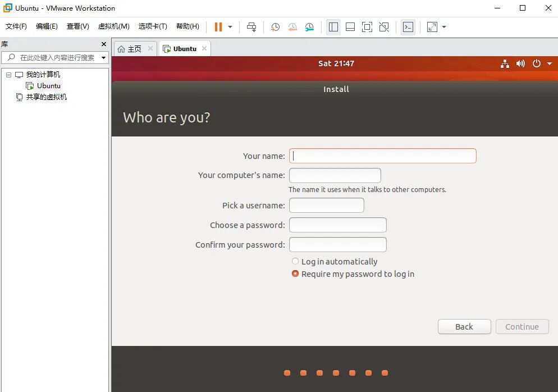Select the Ubuntu VM in library tree
The width and height of the screenshot is (558, 392).
tap(49, 86)
